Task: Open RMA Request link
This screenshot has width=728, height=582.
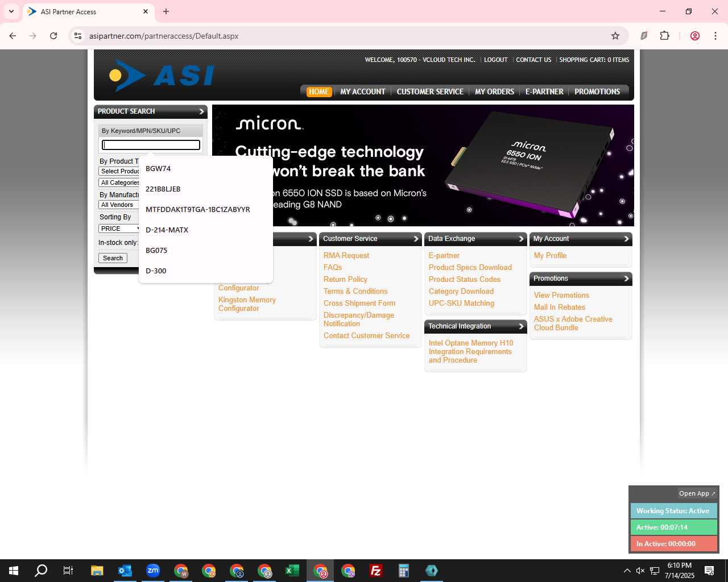Action: 346,256
